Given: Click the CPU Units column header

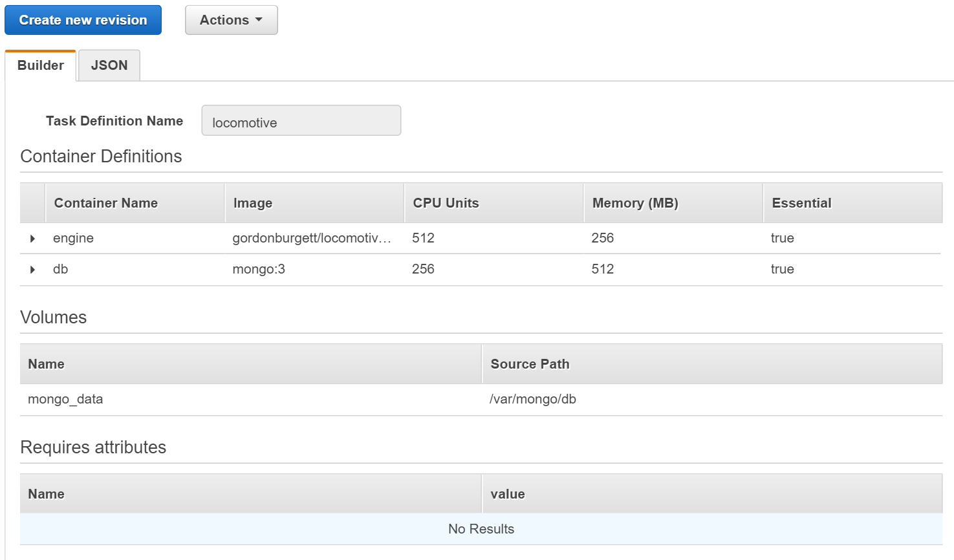Looking at the screenshot, I should (x=446, y=202).
